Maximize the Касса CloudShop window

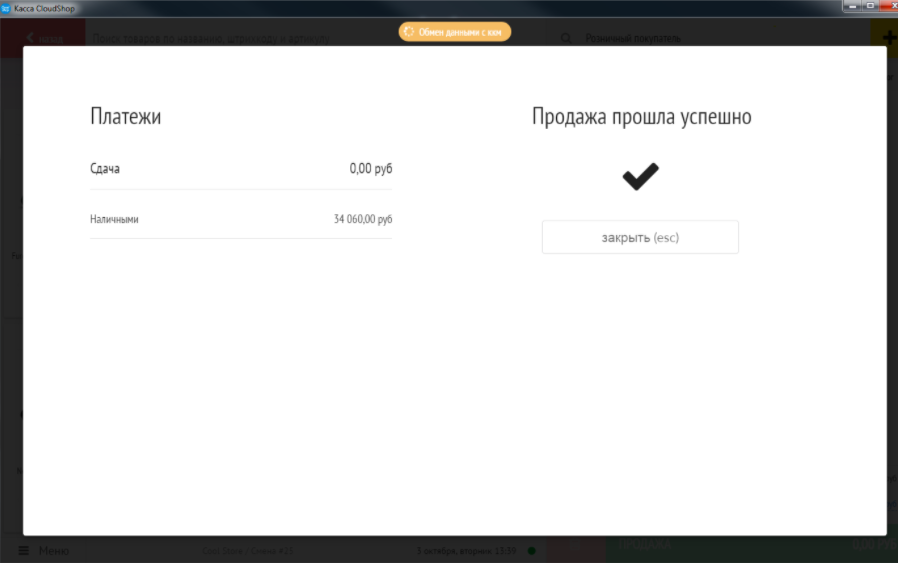[871, 6]
